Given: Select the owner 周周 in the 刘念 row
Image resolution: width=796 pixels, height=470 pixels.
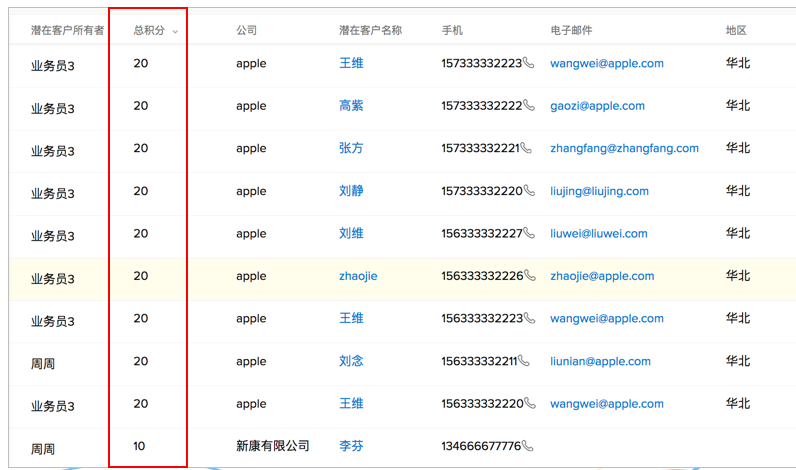Looking at the screenshot, I should tap(43, 364).
